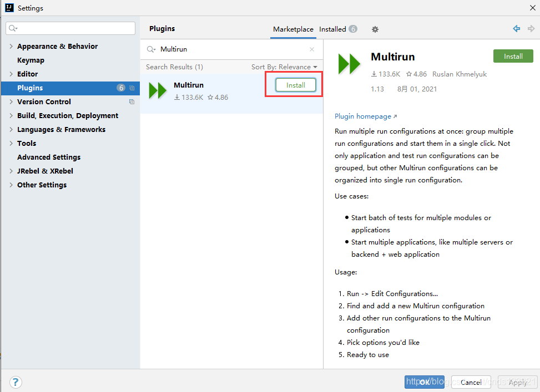Click the large Multirun logo in details

(x=349, y=64)
